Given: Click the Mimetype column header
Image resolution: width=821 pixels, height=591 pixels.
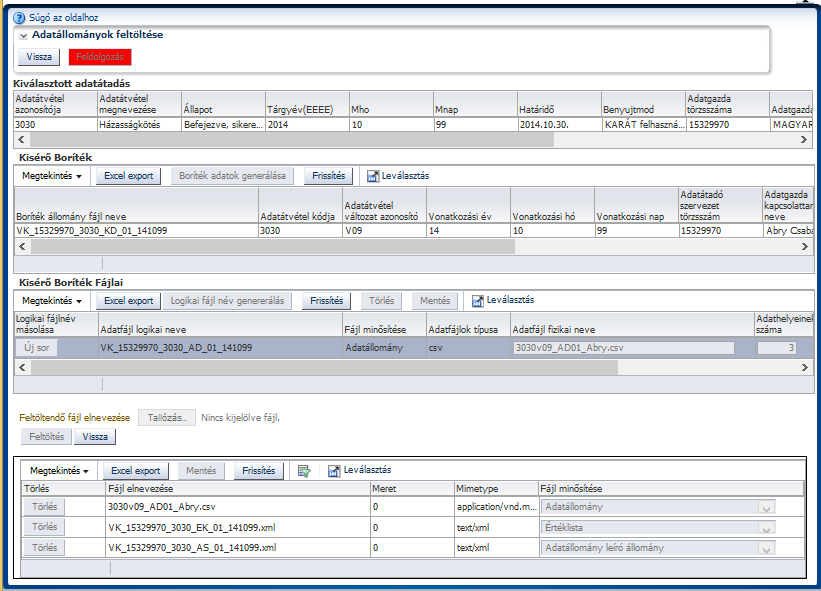Looking at the screenshot, I should pos(496,489).
